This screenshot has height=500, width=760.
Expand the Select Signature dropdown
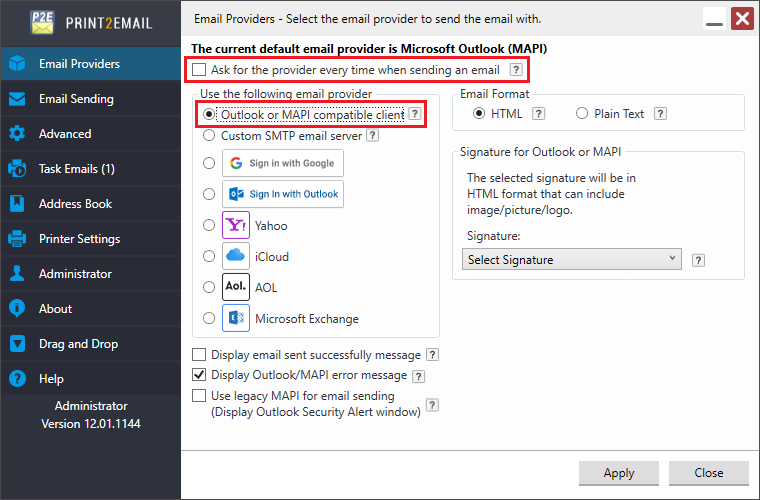572,260
